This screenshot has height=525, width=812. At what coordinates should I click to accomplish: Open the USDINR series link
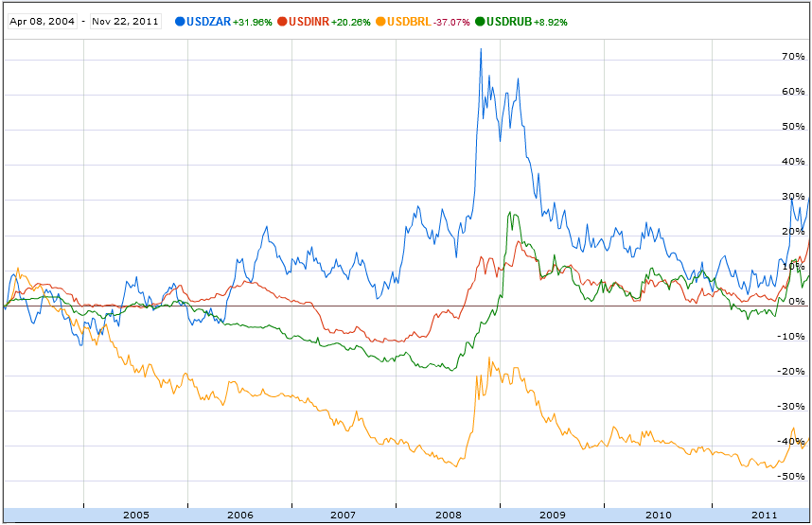coord(309,22)
